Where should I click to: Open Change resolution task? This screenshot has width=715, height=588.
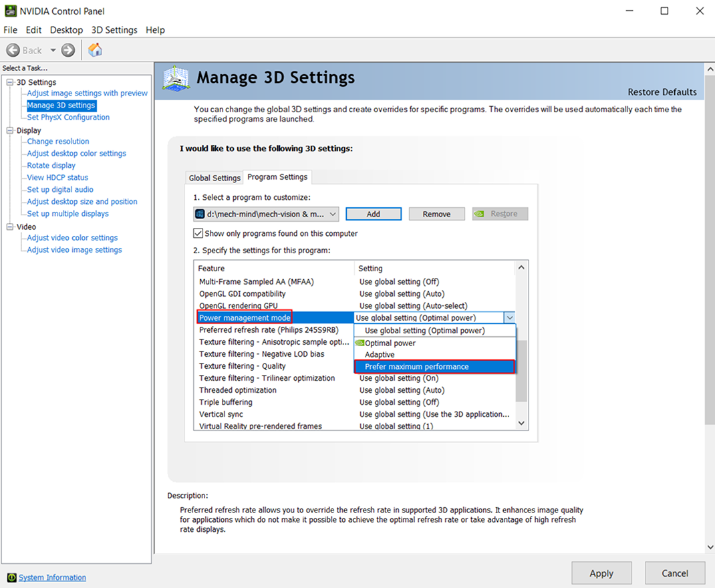click(x=58, y=141)
